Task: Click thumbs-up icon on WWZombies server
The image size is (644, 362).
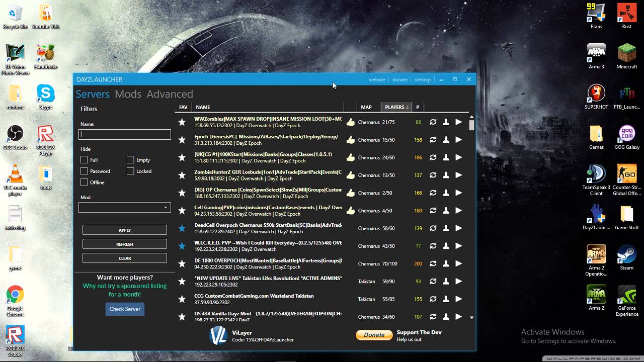Action: (351, 122)
